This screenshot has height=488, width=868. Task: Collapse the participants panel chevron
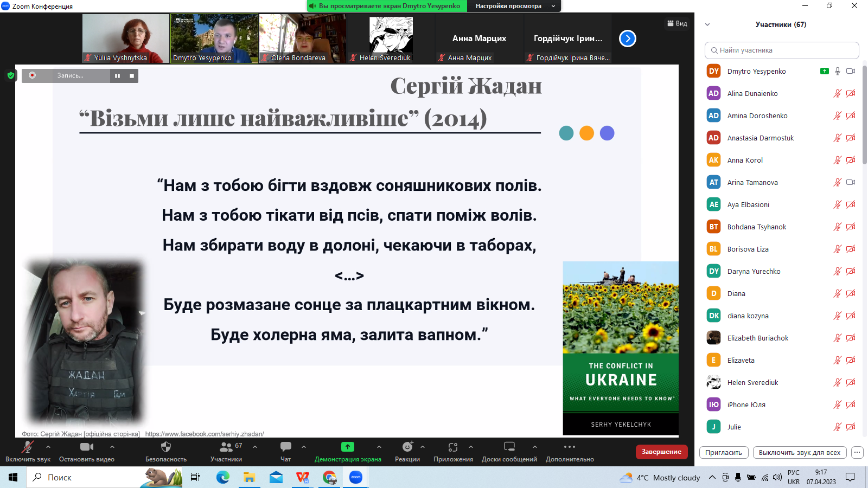pyautogui.click(x=707, y=24)
